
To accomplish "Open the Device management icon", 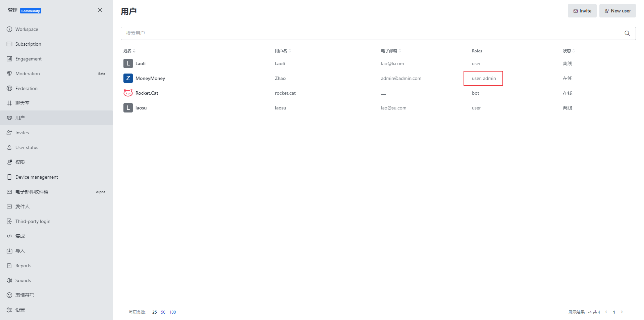I will tap(9, 177).
